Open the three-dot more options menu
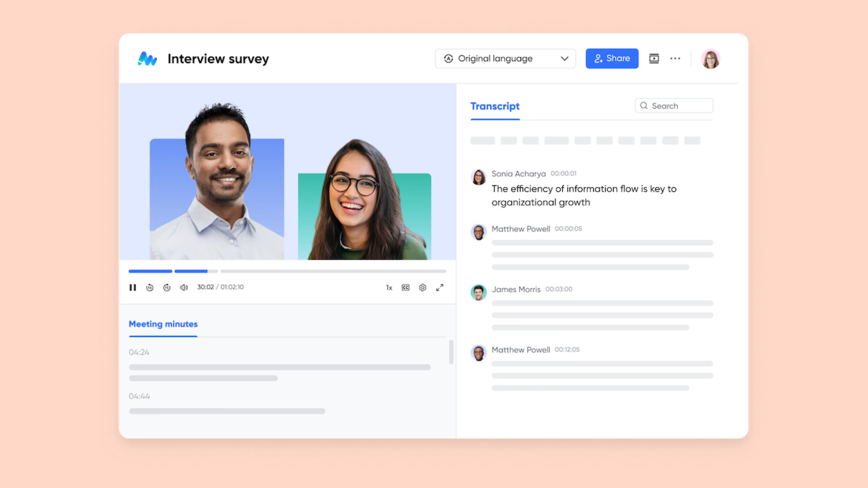 [675, 59]
